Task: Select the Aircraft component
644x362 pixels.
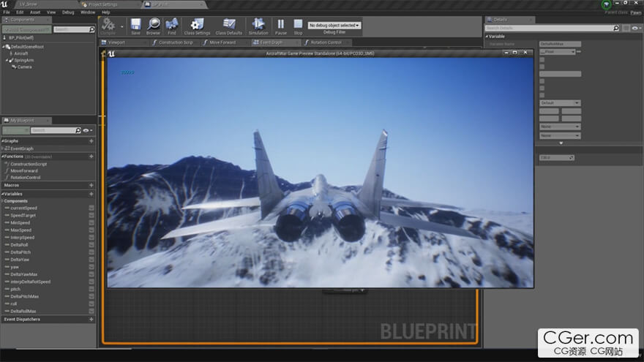Action: (x=21, y=53)
